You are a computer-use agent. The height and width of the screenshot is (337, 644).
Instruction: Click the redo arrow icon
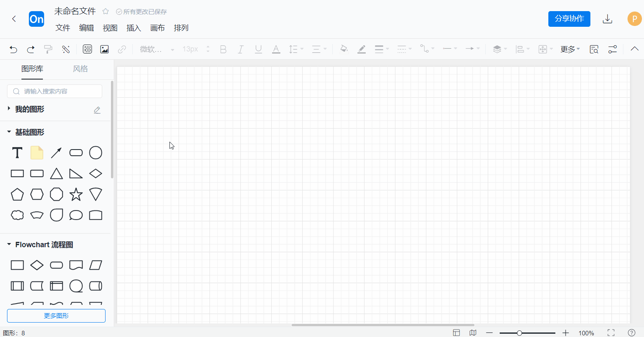(x=31, y=49)
